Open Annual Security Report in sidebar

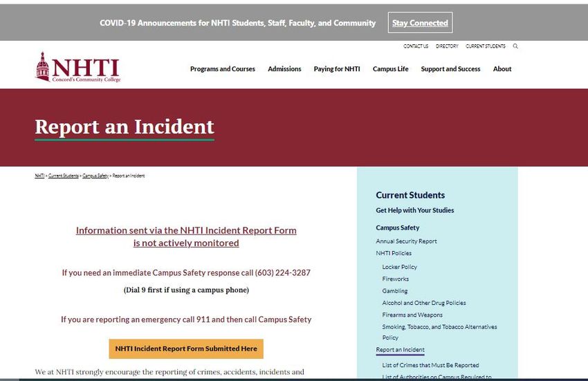coord(406,241)
